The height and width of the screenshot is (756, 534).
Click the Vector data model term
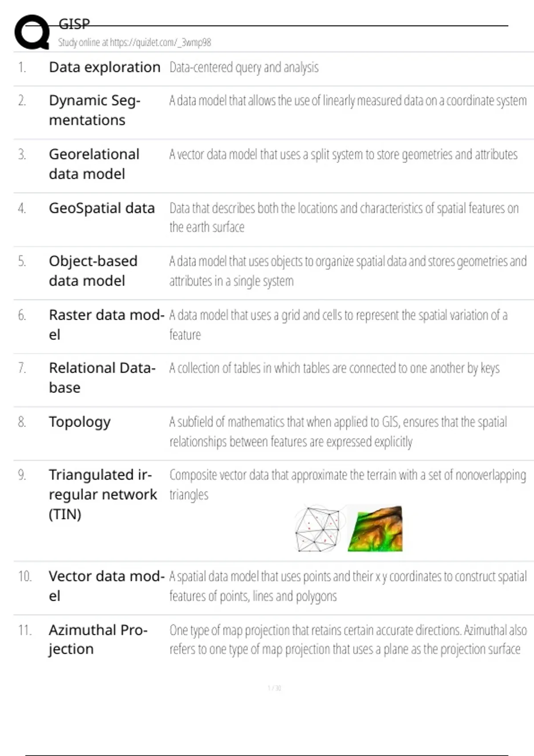coord(106,586)
